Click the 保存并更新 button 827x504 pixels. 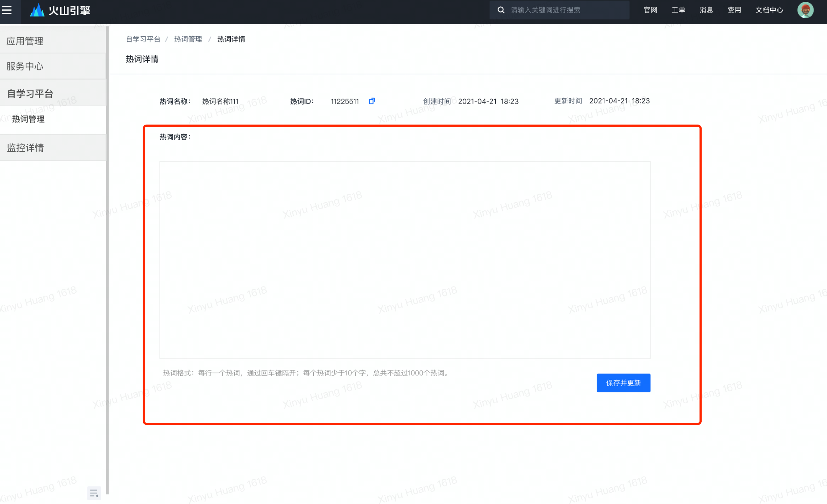[623, 383]
